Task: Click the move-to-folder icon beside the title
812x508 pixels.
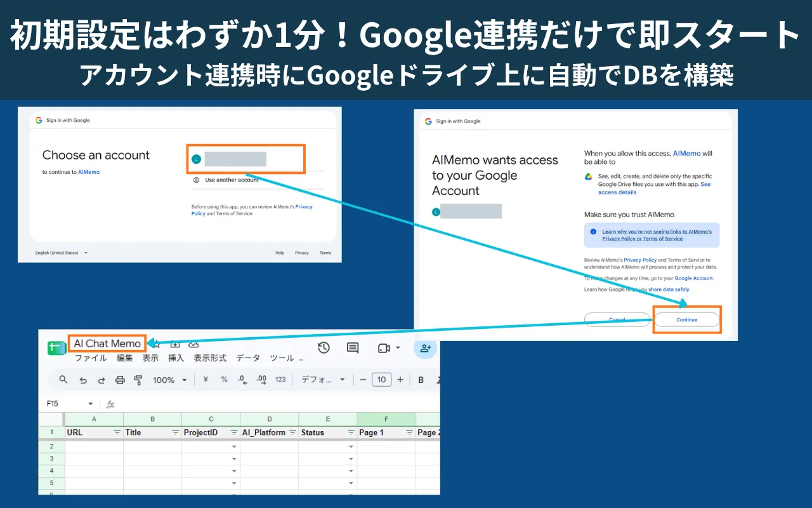Action: [174, 344]
